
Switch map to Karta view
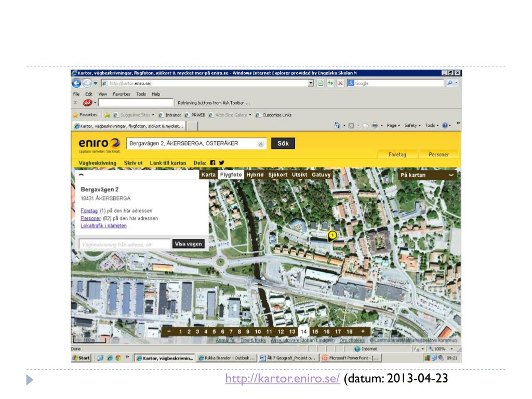pos(208,175)
